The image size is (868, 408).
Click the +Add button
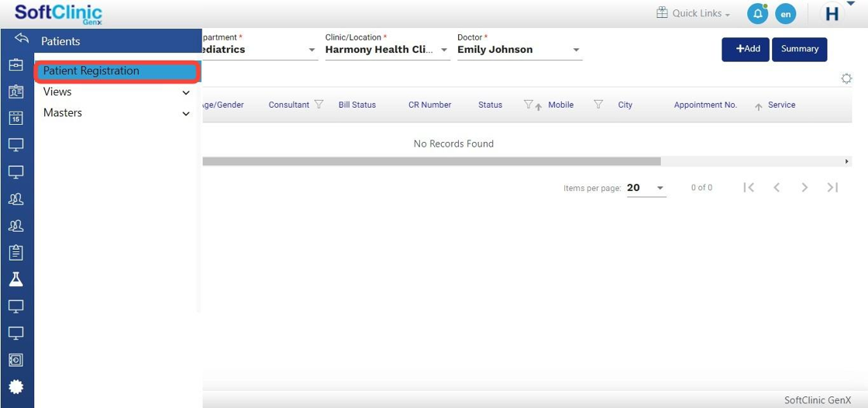click(x=745, y=50)
